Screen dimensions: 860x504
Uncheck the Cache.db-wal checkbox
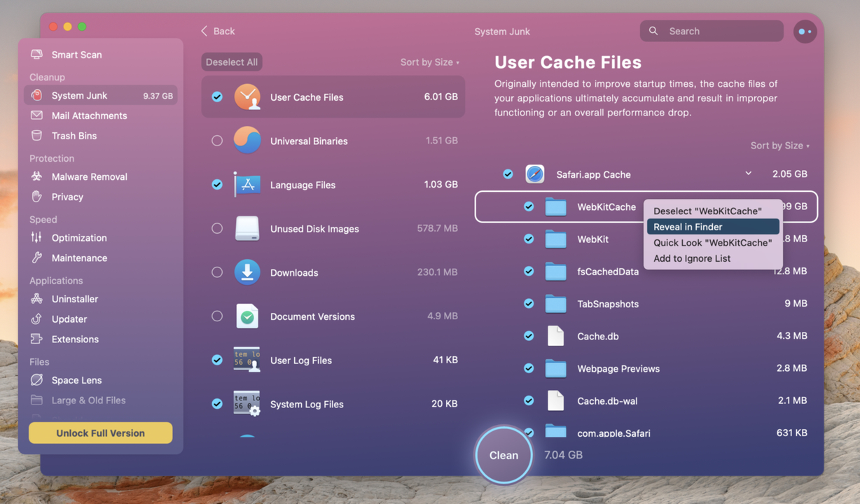tap(529, 400)
